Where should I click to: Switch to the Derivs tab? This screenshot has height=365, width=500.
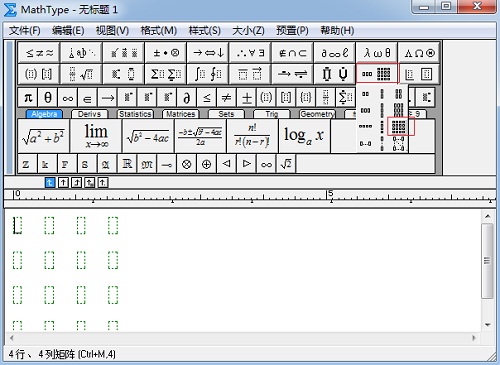(89, 114)
